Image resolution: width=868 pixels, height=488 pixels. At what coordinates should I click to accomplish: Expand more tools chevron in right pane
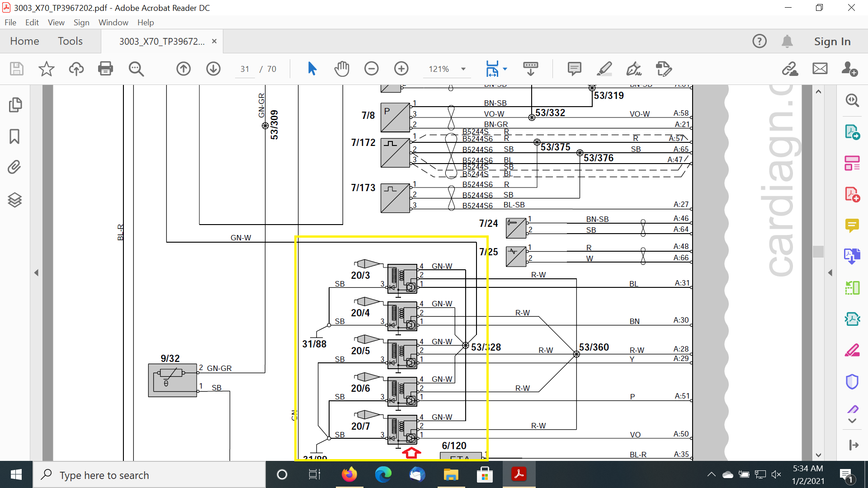click(x=852, y=421)
